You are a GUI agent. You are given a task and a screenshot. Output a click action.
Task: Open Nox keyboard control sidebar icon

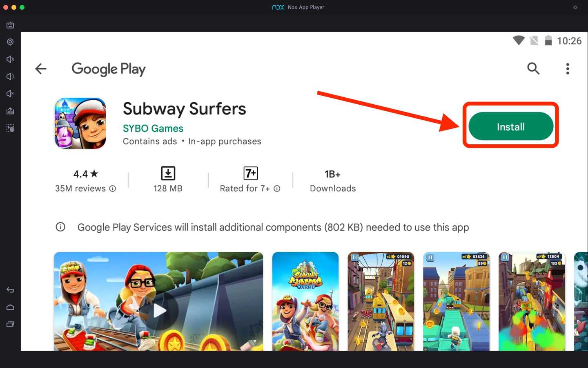click(10, 25)
